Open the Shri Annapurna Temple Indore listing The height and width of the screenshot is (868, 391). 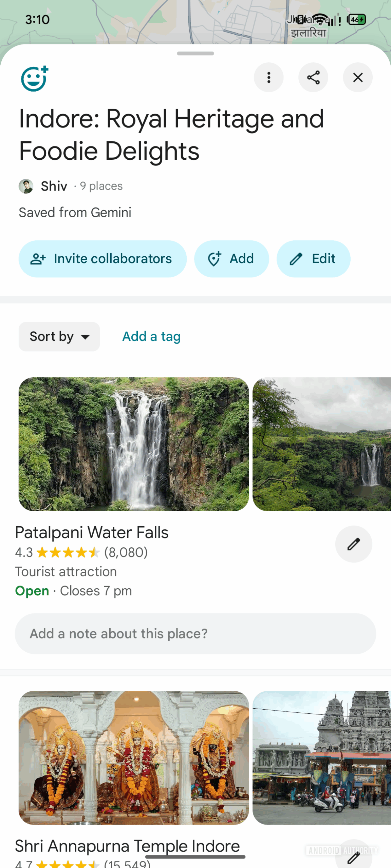coord(127,846)
